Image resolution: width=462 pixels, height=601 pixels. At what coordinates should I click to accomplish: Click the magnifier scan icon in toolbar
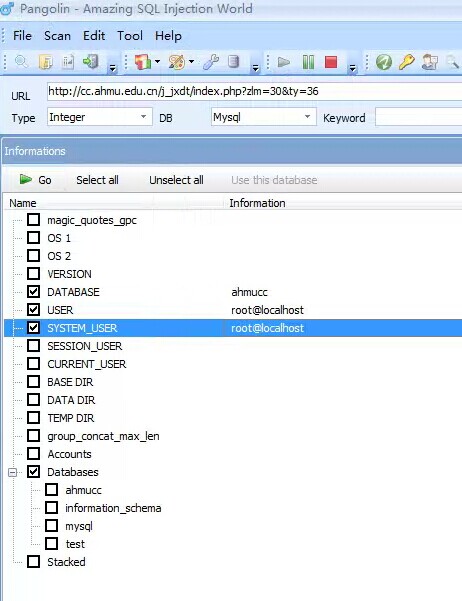pos(21,62)
